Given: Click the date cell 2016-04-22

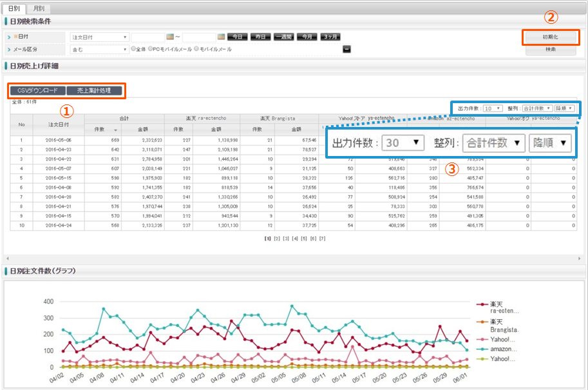Looking at the screenshot, I should [59, 159].
